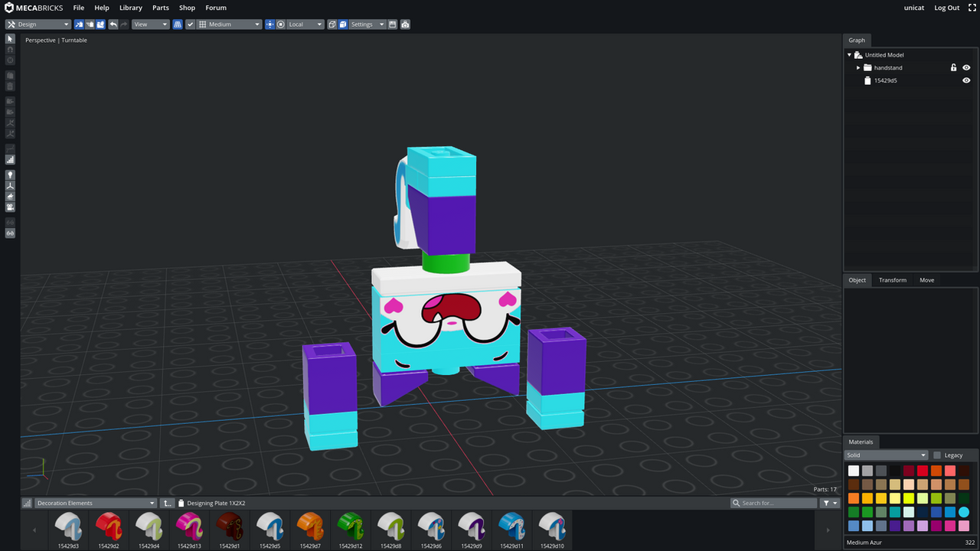Image resolution: width=980 pixels, height=551 pixels.
Task: Click the Designing Plate 1X2X2 label
Action: coord(216,503)
